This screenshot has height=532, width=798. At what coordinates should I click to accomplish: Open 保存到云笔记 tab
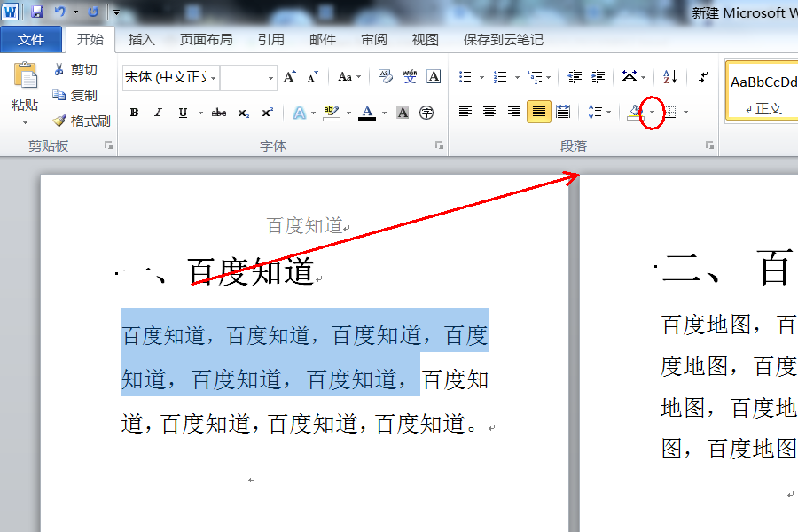pyautogui.click(x=504, y=40)
